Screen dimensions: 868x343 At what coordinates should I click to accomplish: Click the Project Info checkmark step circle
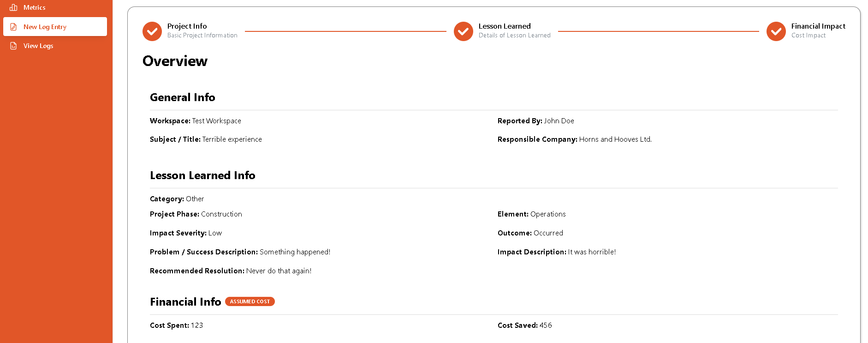click(x=152, y=31)
